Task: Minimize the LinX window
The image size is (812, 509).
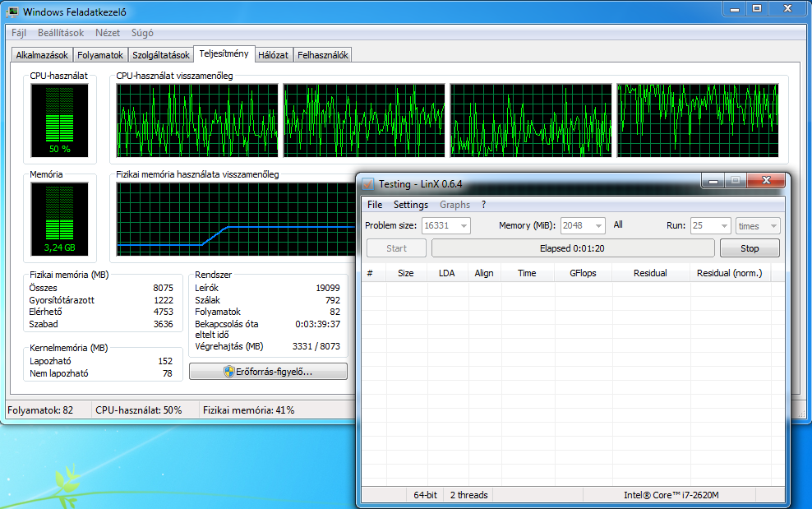Action: pos(713,181)
